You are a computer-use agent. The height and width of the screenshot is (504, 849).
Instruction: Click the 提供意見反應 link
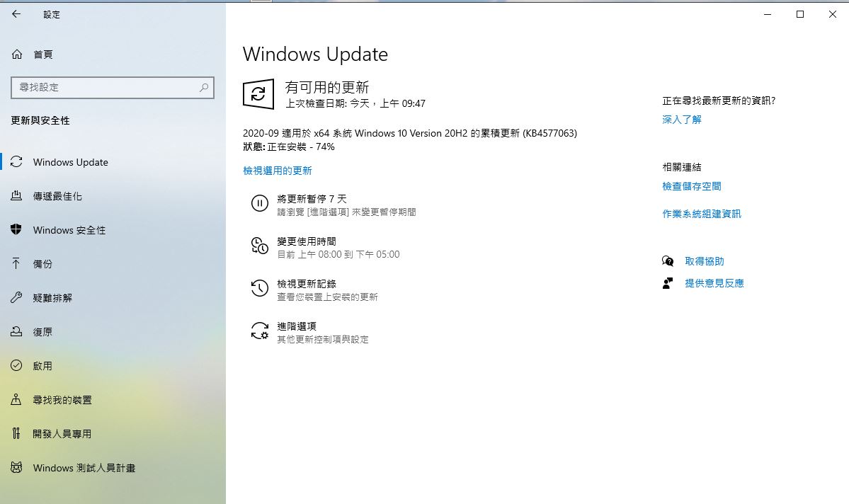tap(714, 283)
